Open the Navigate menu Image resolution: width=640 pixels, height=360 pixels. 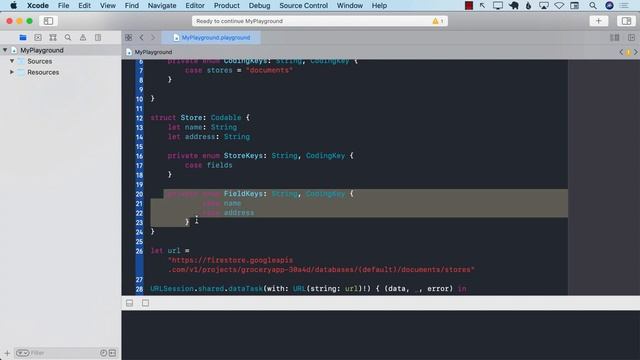click(162, 6)
